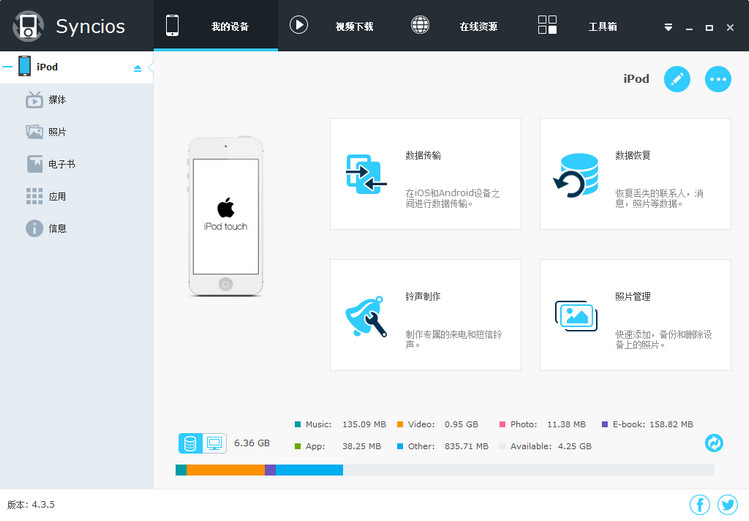
Task: Open the 应用 section
Action: click(x=76, y=196)
